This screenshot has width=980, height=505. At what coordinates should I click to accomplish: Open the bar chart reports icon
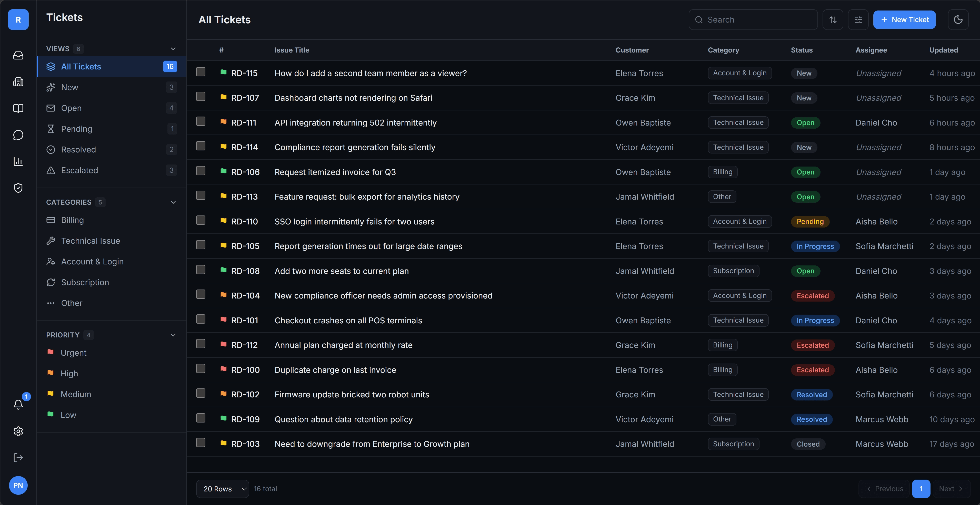[x=18, y=162]
